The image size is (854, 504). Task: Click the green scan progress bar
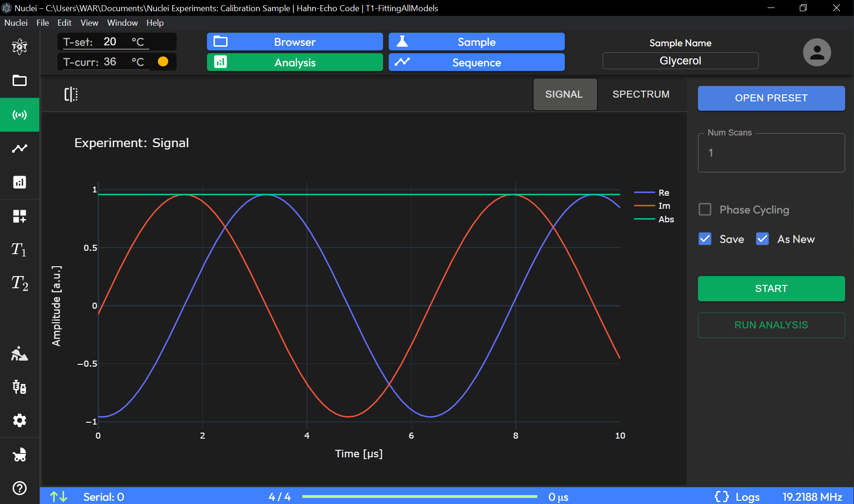pyautogui.click(x=420, y=497)
